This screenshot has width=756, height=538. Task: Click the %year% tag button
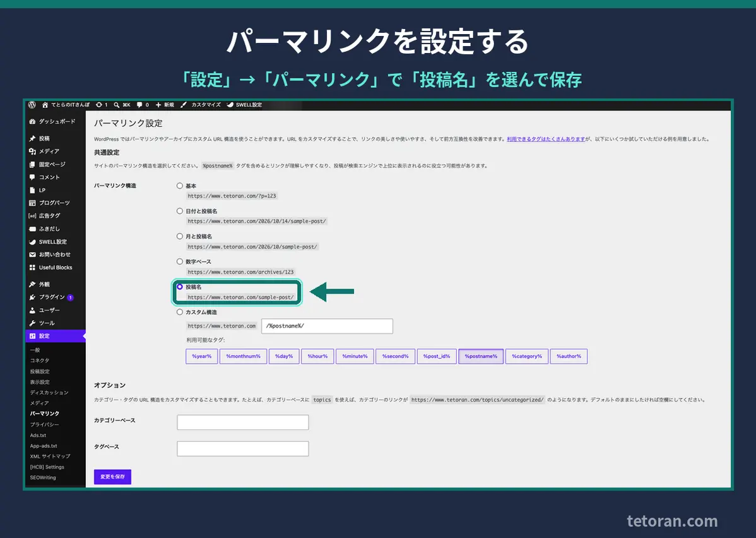click(201, 356)
